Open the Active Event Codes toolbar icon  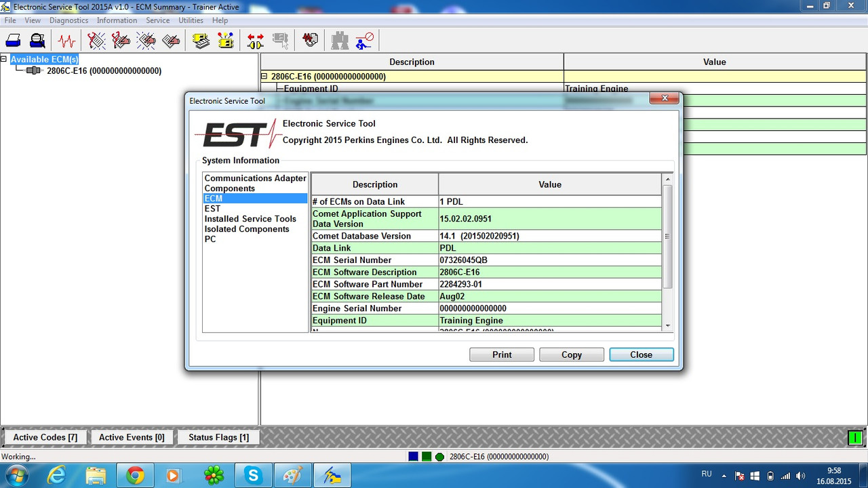(146, 41)
